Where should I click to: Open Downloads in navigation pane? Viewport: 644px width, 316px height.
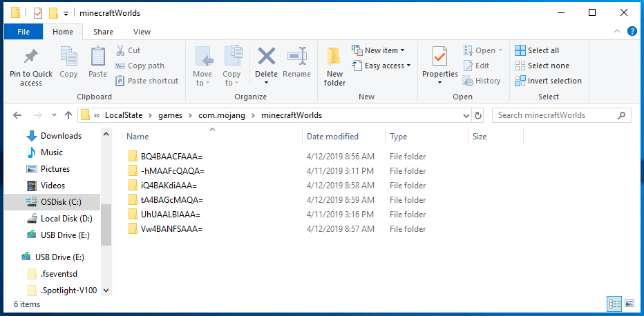coord(61,136)
